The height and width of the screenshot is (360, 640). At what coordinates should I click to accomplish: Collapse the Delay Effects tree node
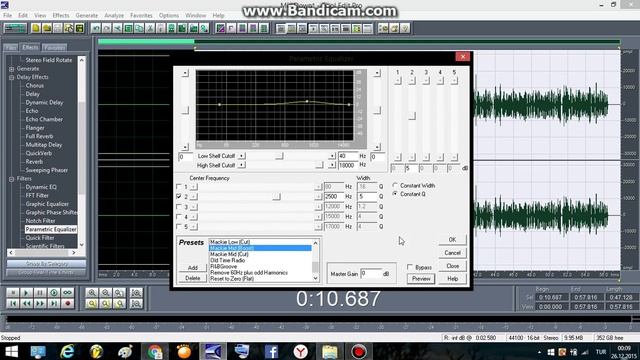coord(12,77)
